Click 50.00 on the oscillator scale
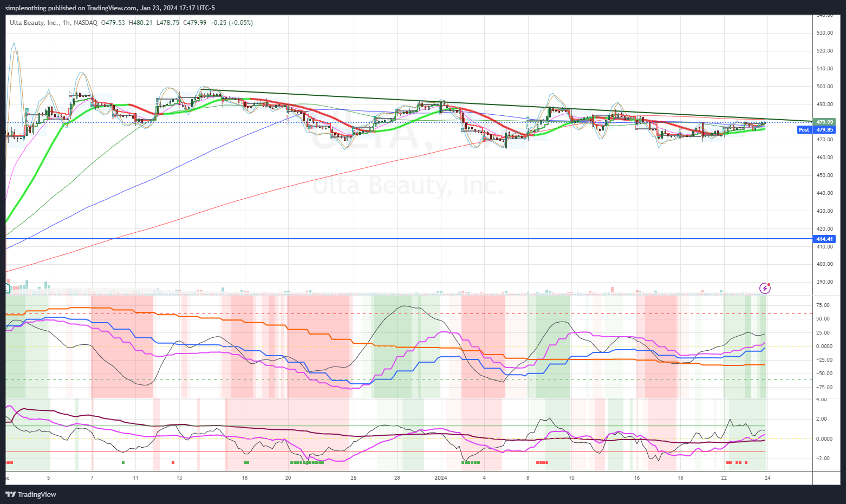The width and height of the screenshot is (846, 504). (823, 319)
